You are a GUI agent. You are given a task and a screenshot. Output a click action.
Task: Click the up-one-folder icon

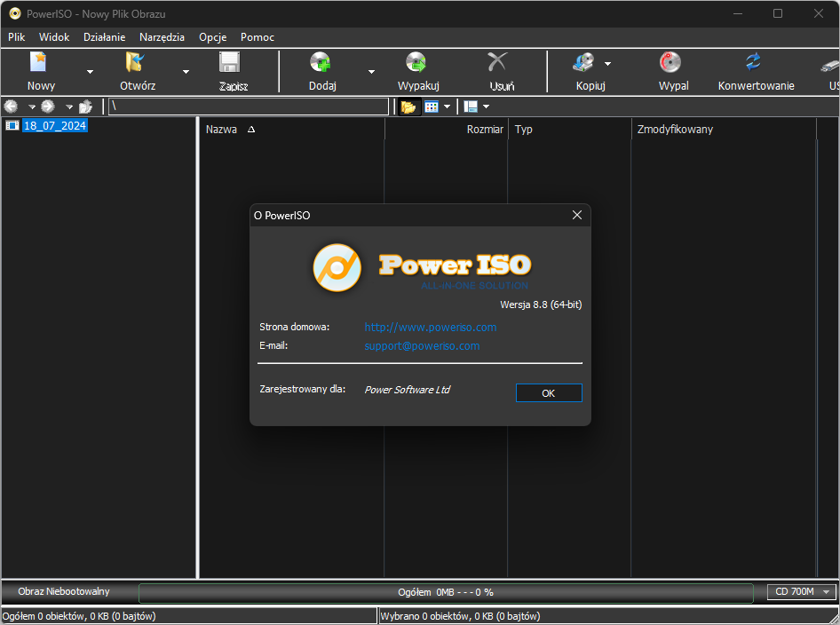[86, 107]
